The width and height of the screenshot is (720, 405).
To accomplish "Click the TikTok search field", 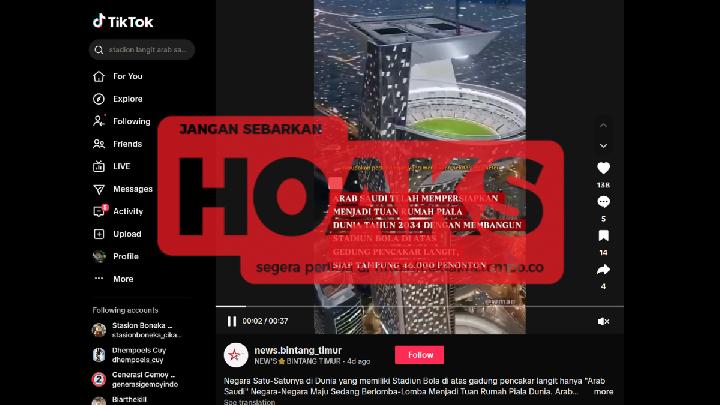I will [142, 50].
